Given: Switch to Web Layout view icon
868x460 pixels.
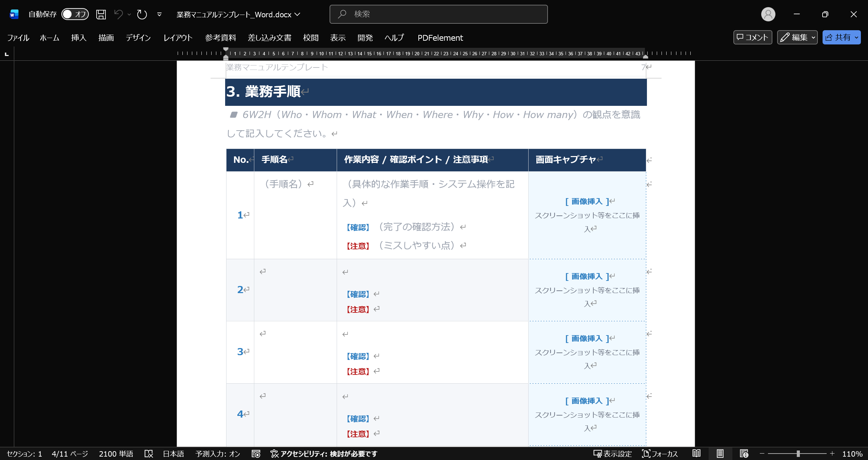Looking at the screenshot, I should coord(744,454).
